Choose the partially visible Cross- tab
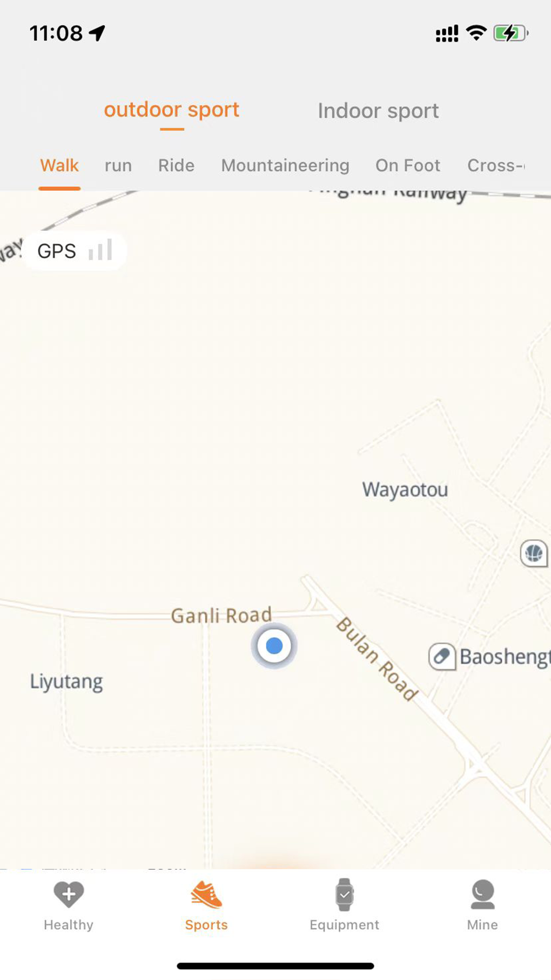Image resolution: width=551 pixels, height=980 pixels. (496, 165)
